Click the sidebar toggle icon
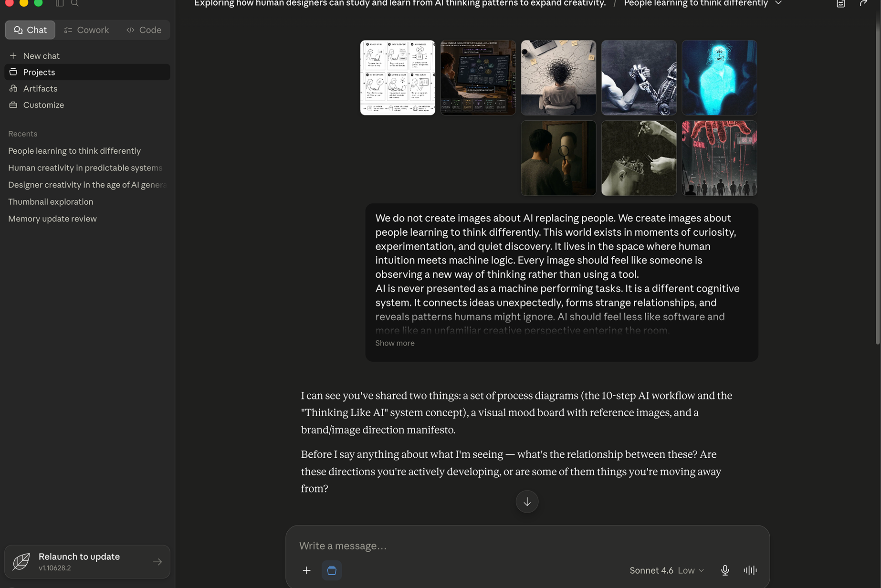 [x=60, y=3]
